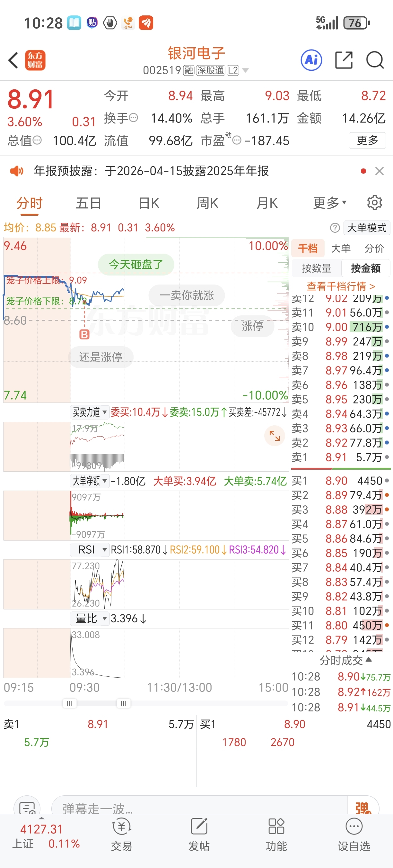Tap the 5G signal status icon
Screen dimensions: 393x868
327,23
